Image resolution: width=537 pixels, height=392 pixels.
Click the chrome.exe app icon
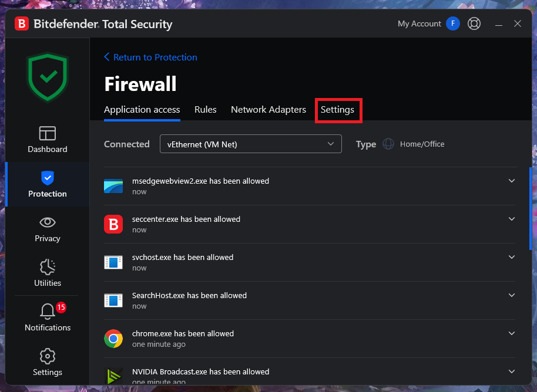[x=113, y=339]
